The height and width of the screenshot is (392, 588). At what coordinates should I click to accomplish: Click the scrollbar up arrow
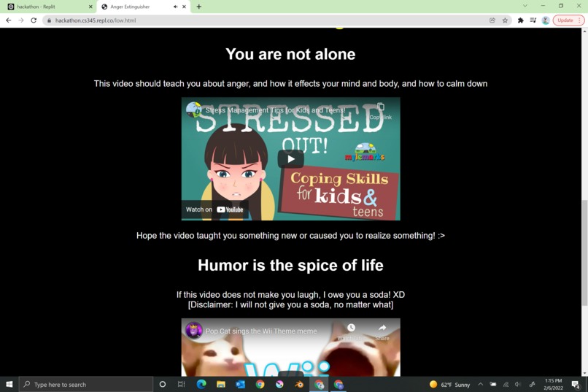coord(584,31)
